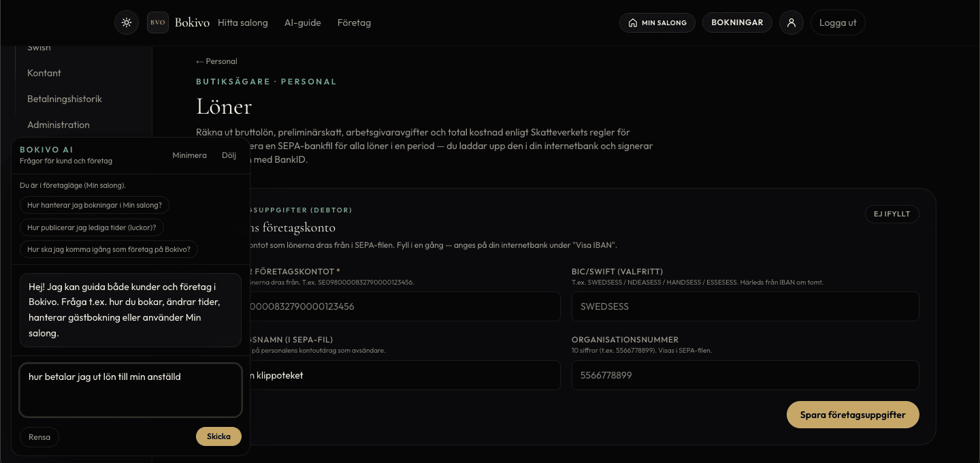Click the Löner page heading
The width and height of the screenshot is (980, 463).
[x=224, y=106]
